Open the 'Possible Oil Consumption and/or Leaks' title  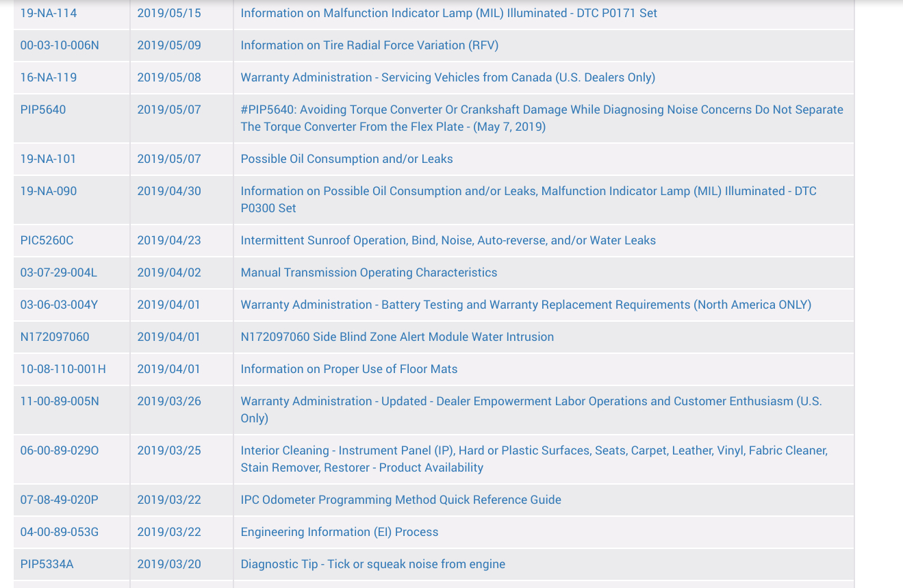[347, 159]
